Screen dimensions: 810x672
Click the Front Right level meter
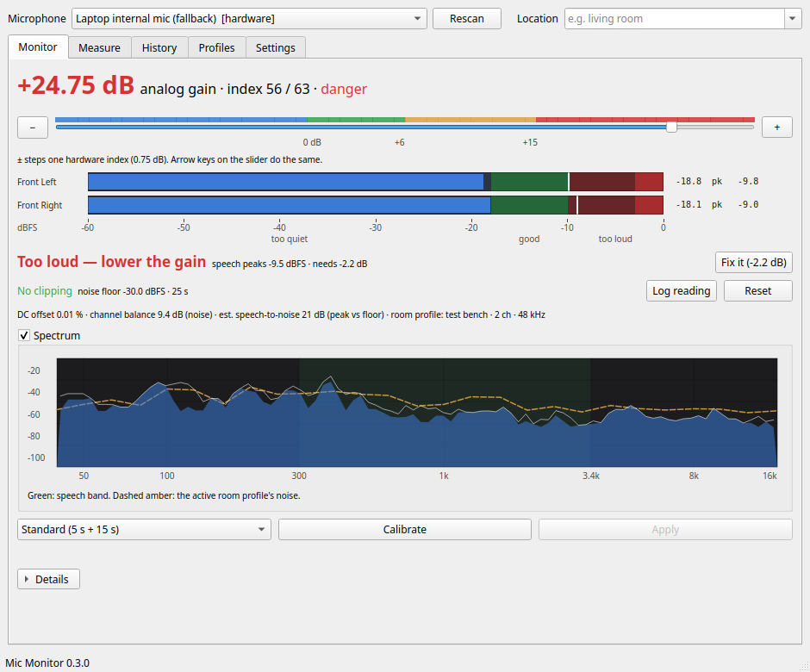point(376,205)
